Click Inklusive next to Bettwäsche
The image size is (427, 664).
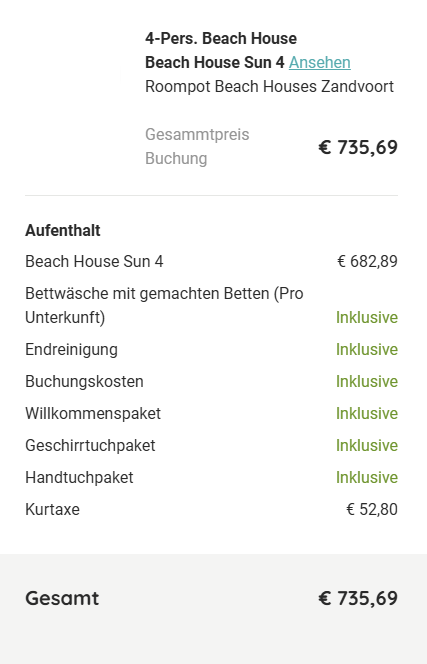click(x=367, y=318)
